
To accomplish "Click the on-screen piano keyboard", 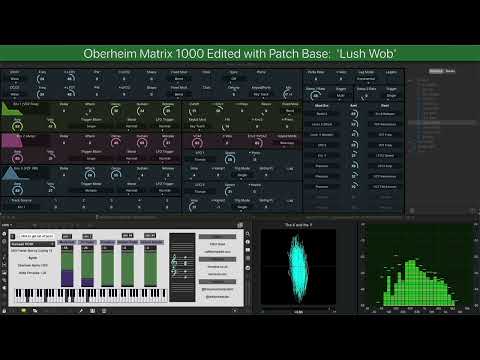I will point(90,295).
